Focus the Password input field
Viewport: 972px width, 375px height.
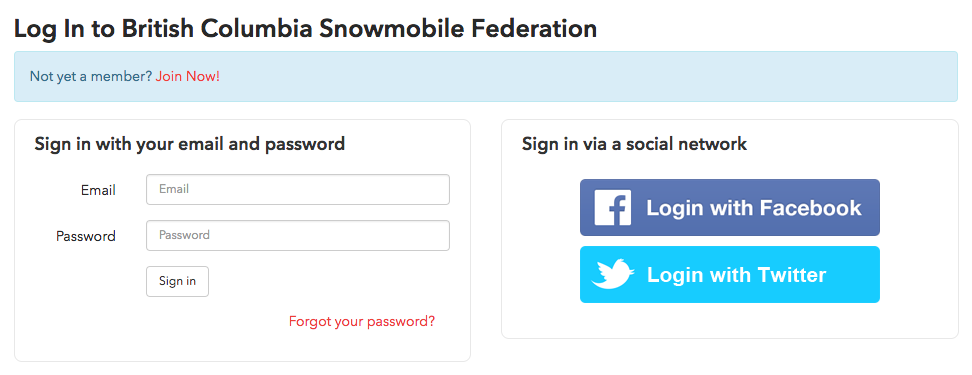298,236
